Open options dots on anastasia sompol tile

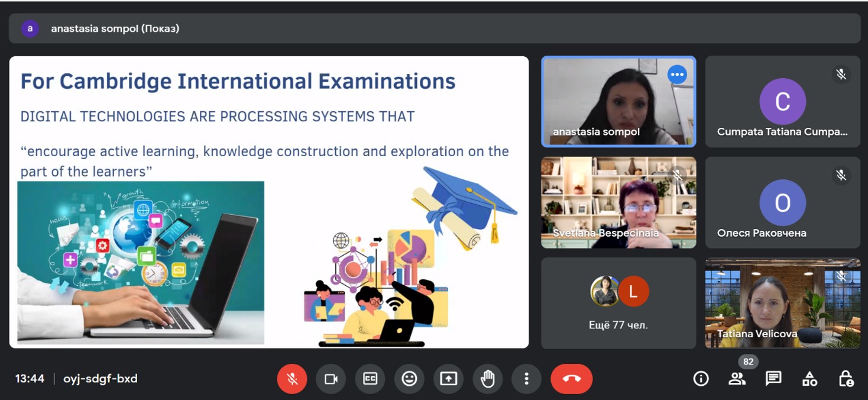point(677,75)
